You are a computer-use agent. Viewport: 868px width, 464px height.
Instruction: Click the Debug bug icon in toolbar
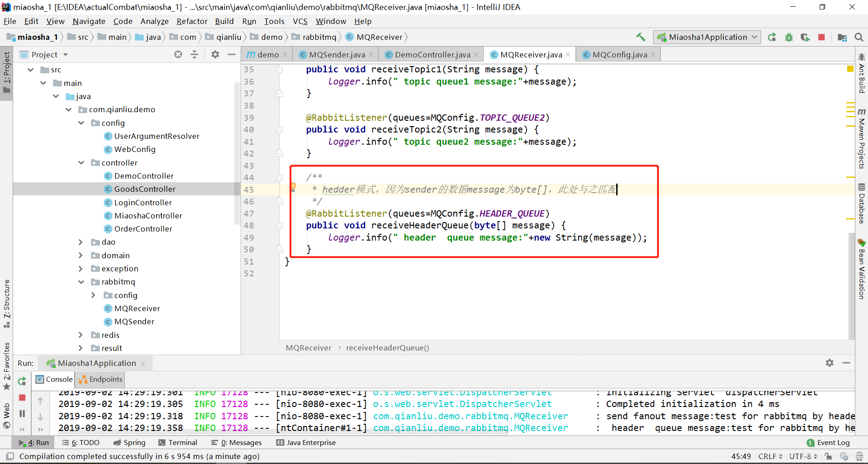[789, 37]
